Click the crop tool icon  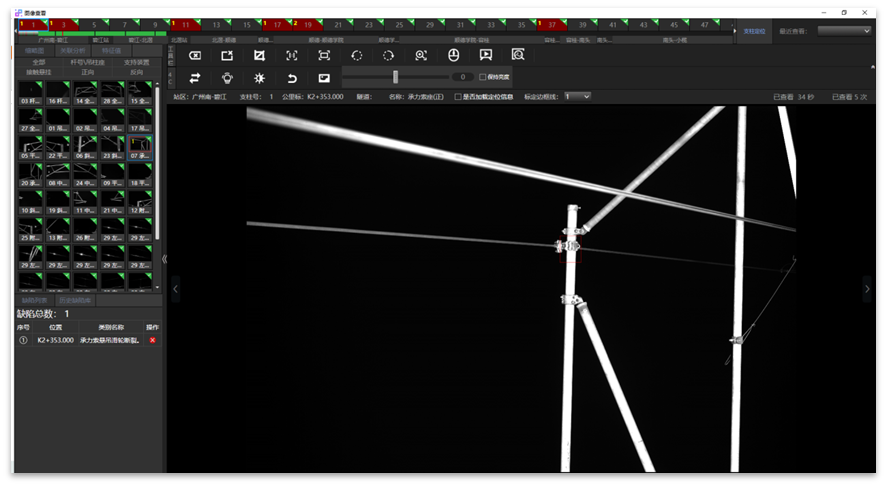tap(260, 55)
